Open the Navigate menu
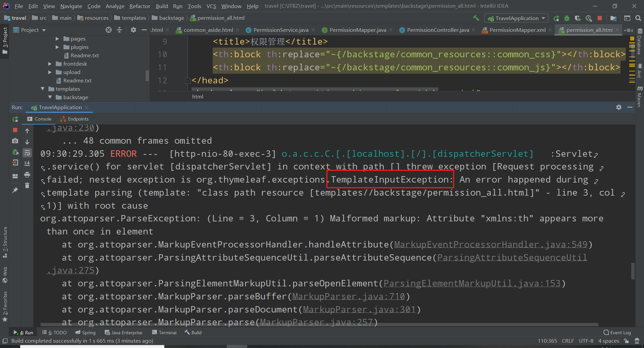644x348 pixels. pyautogui.click(x=71, y=6)
